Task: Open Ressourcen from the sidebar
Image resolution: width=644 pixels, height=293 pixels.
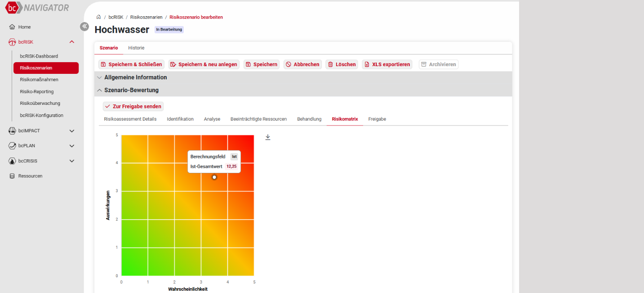Action: pos(30,176)
